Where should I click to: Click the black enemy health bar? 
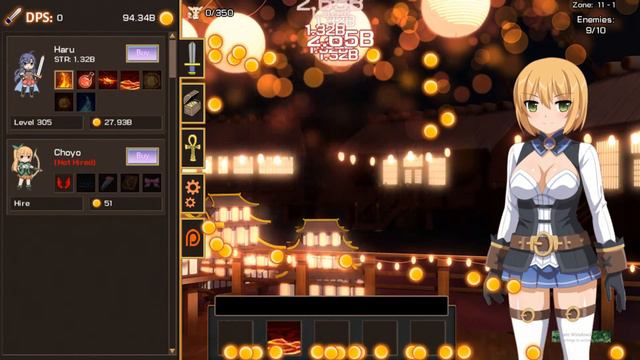pos(331,306)
